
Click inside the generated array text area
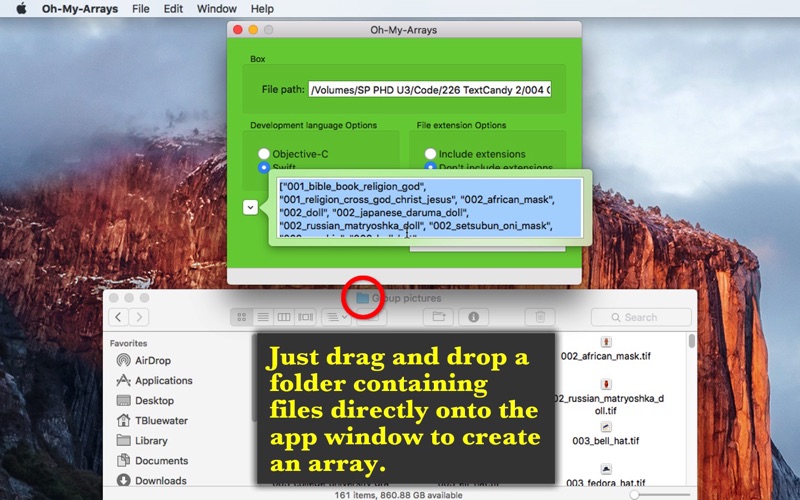click(429, 207)
